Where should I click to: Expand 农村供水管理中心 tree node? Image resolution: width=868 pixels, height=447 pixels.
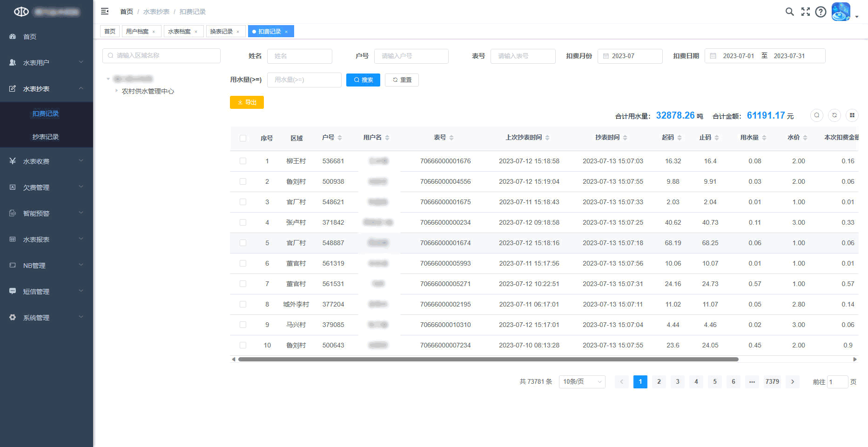116,91
